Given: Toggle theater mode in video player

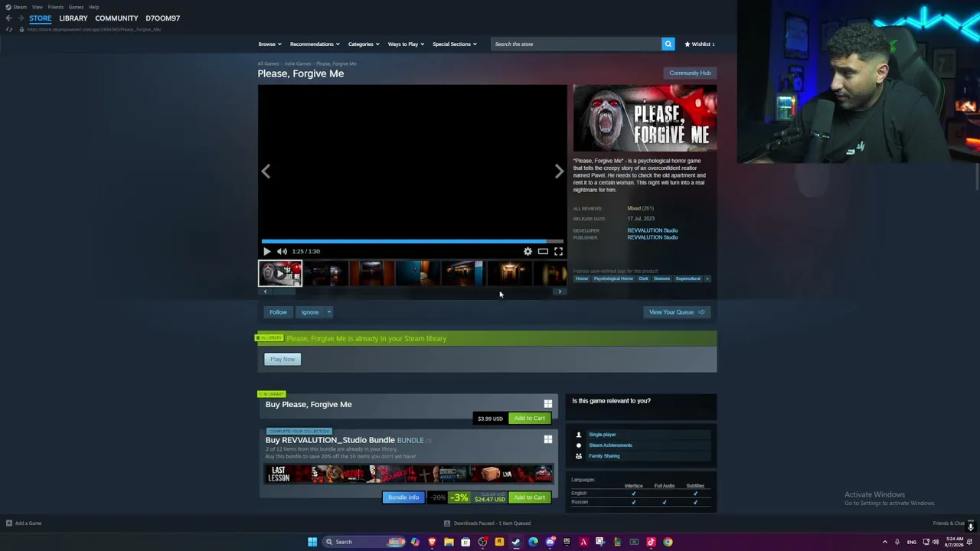Looking at the screenshot, I should (x=543, y=251).
